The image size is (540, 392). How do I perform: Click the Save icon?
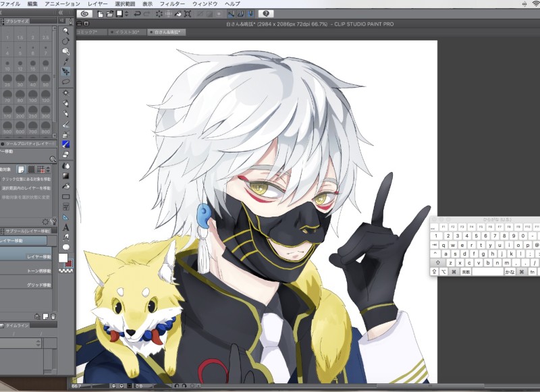[x=119, y=13]
